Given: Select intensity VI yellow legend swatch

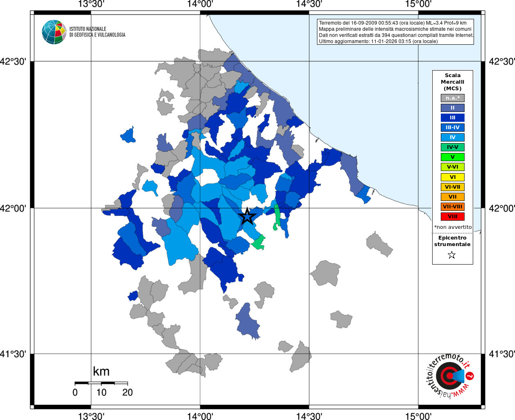Looking at the screenshot, I should pyautogui.click(x=453, y=177).
